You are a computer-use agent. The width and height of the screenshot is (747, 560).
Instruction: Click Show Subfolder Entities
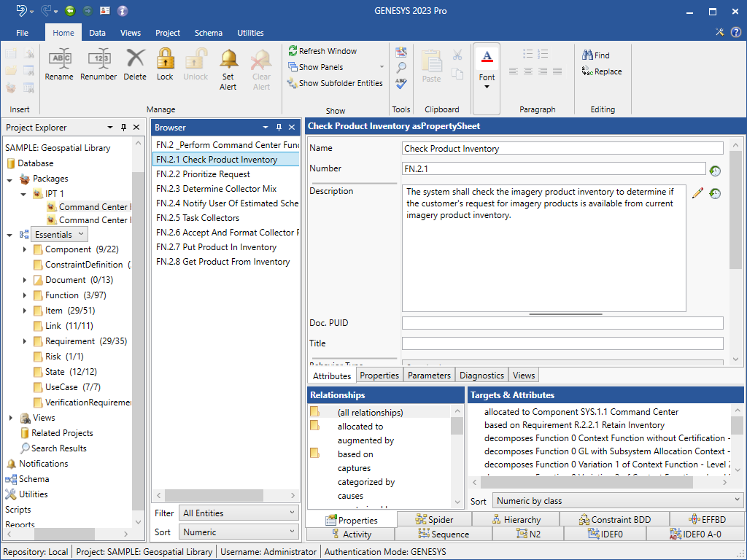[336, 83]
